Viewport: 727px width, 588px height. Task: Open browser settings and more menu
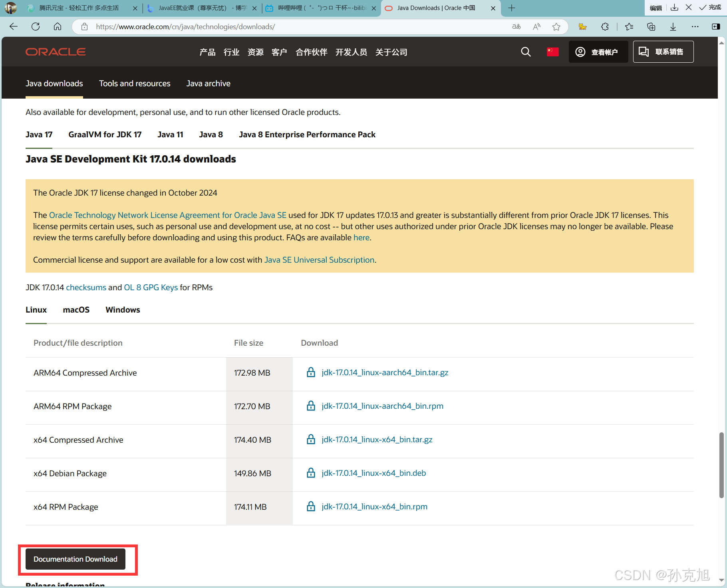(695, 27)
